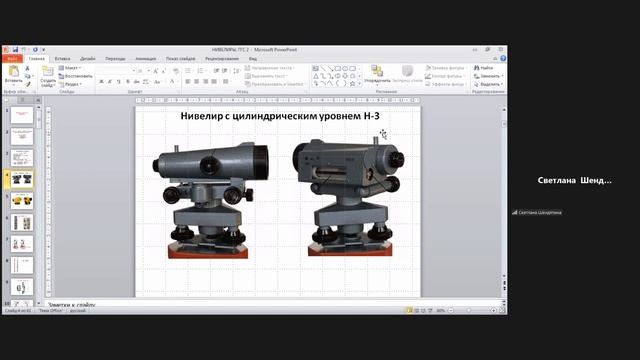Viewport: 640px width, 360px height.
Task: Click the Paste (Вставить) clipboard icon
Action: point(13,71)
